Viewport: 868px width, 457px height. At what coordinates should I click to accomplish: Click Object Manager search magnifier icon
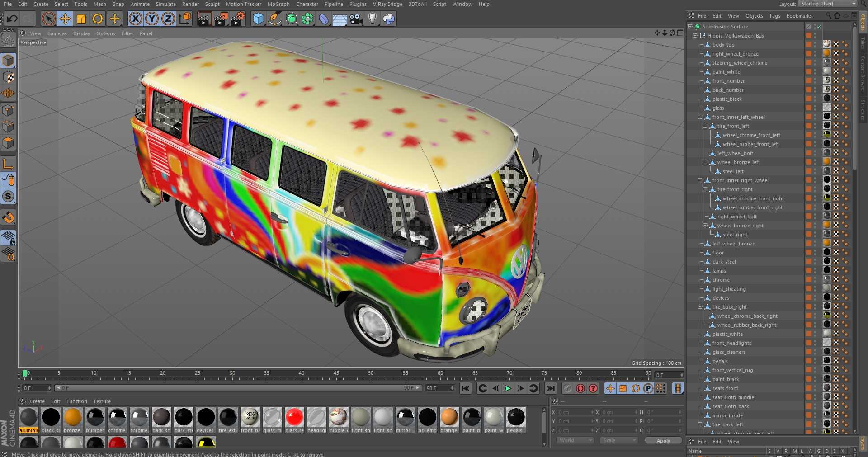[828, 16]
